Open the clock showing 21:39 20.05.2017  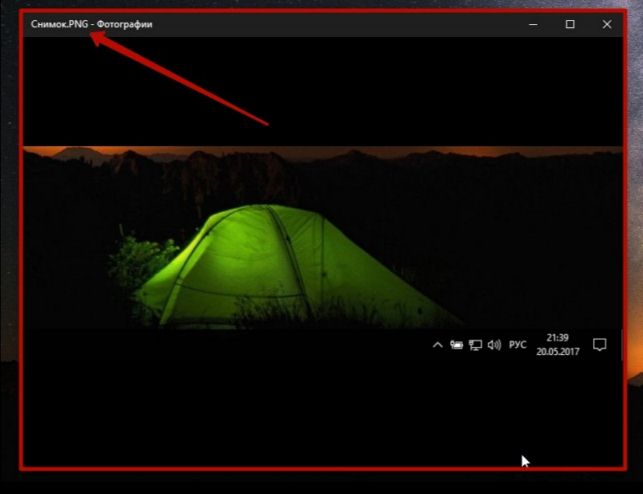click(558, 345)
